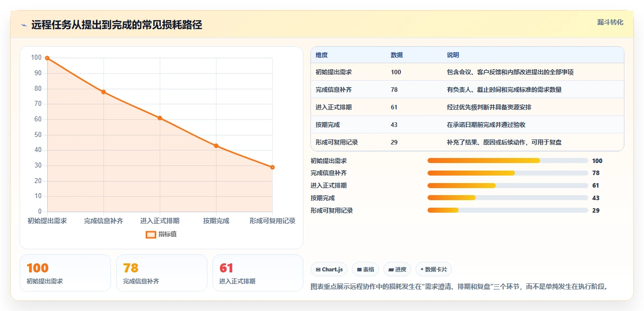Click the description 补充了结果、原因或后续动作，可用于复盘

[504, 142]
